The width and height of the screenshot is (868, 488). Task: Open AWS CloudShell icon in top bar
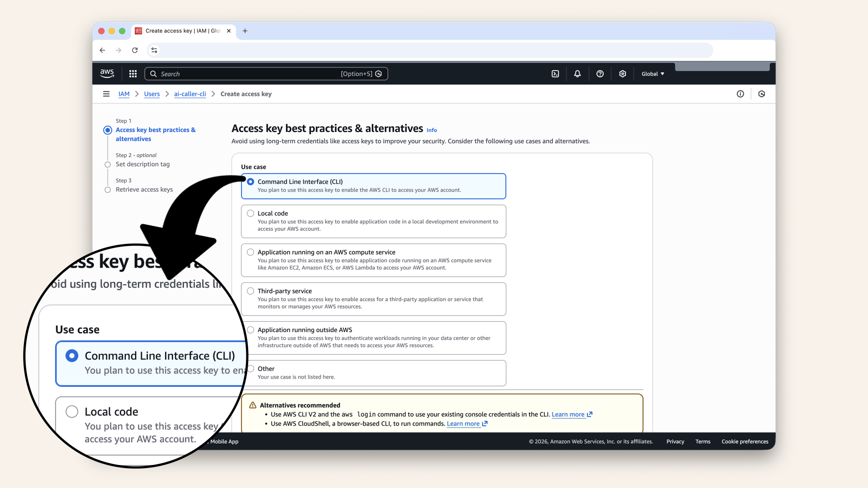coord(555,74)
